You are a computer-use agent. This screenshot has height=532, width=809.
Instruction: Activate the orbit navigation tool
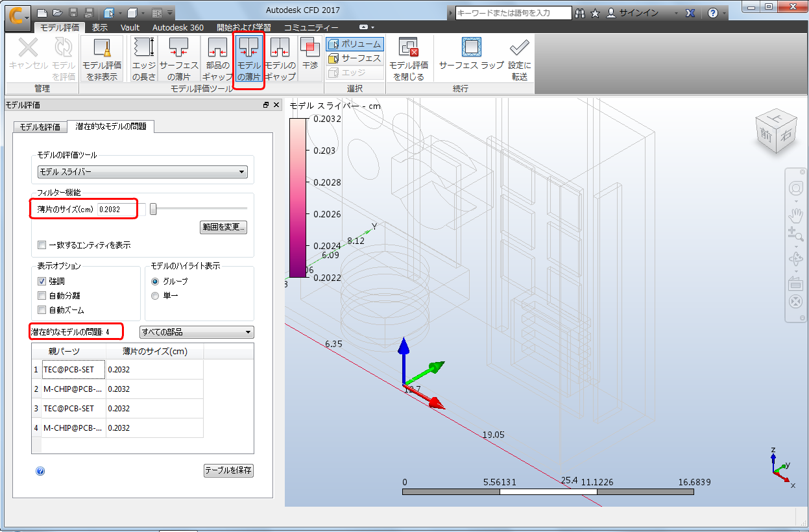[x=795, y=260]
